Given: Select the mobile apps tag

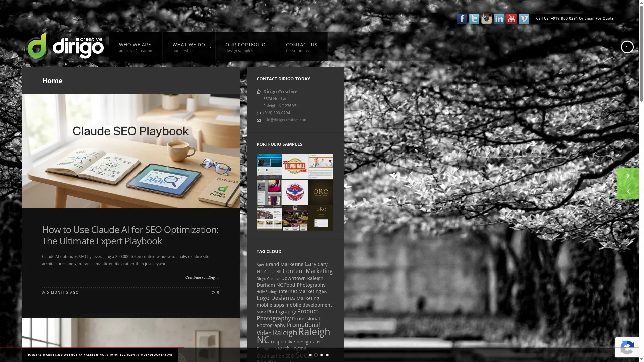Looking at the screenshot, I should [270, 305].
